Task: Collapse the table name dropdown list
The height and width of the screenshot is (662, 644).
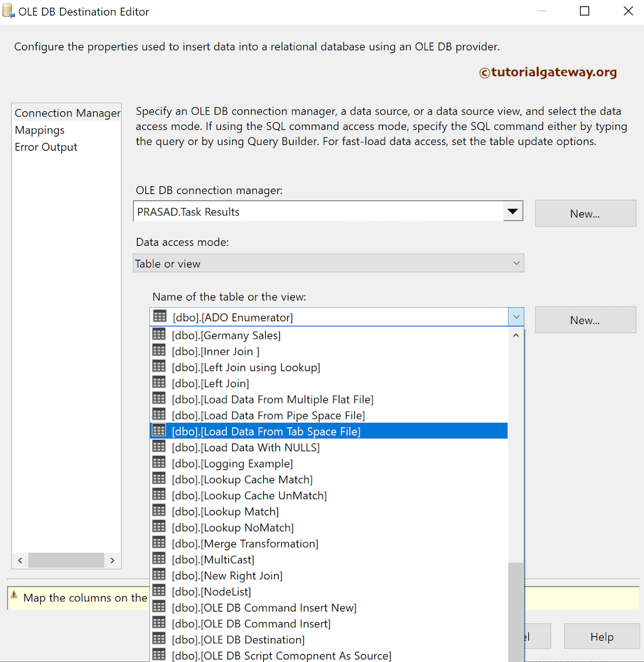Action: pos(515,316)
